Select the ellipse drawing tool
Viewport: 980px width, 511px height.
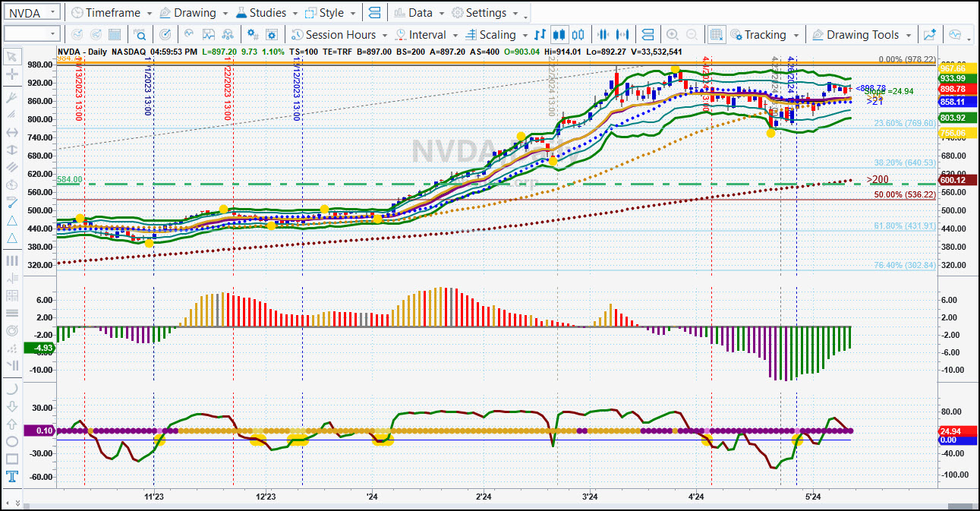click(x=12, y=441)
